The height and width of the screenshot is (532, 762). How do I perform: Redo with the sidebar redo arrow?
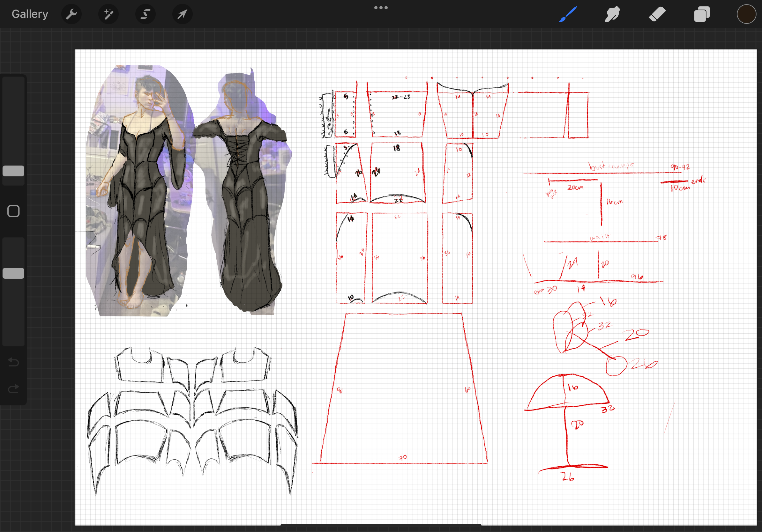13,389
